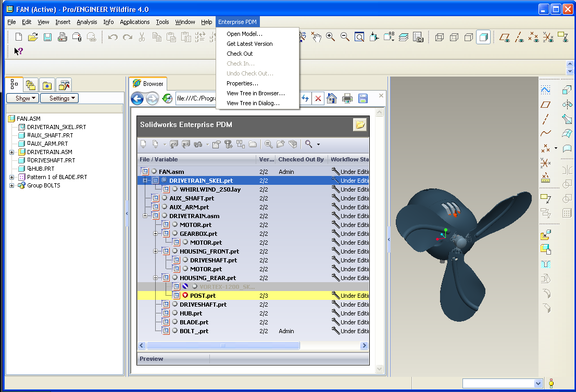Open the status bar selection filter dropdown
This screenshot has width=576, height=392.
[x=538, y=384]
